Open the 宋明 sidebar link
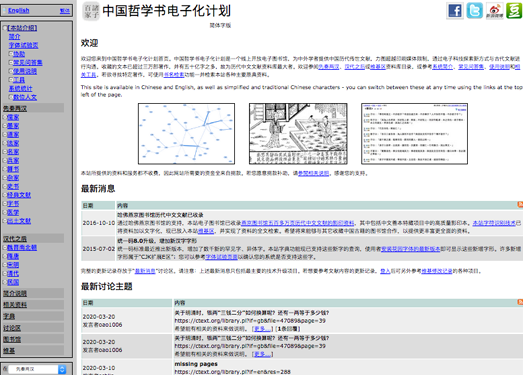The image size is (523, 375). point(13,265)
